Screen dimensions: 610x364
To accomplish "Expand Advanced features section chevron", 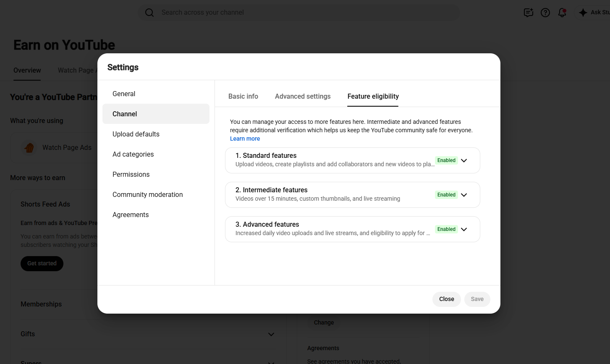I will coord(464,229).
